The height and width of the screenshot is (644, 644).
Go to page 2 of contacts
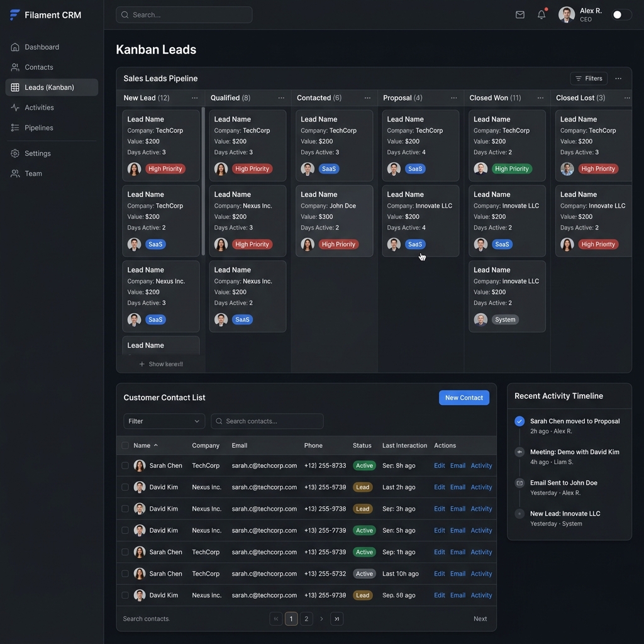point(306,618)
